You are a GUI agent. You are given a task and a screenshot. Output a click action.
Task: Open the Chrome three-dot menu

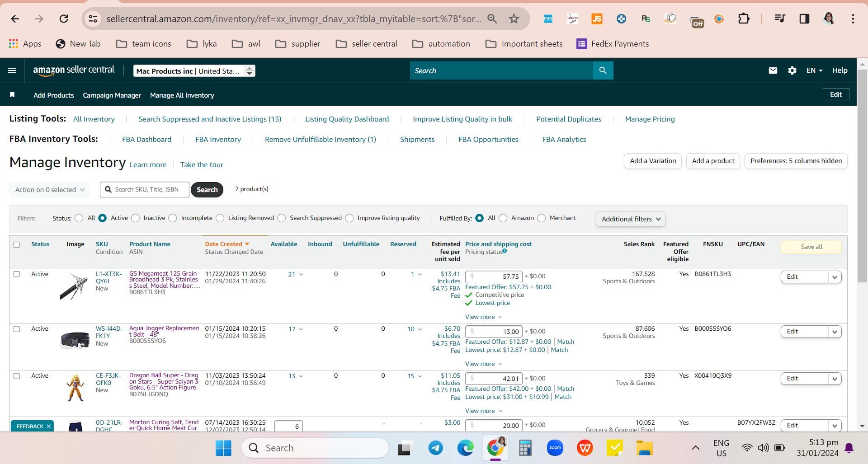coord(853,19)
